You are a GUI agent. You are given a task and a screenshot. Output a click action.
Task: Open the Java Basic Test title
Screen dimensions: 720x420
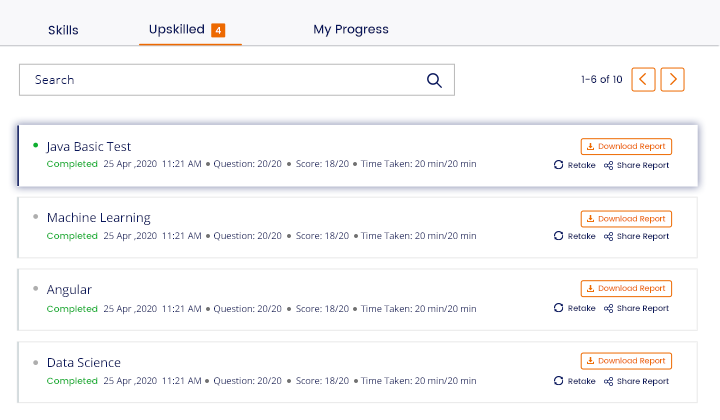point(89,146)
